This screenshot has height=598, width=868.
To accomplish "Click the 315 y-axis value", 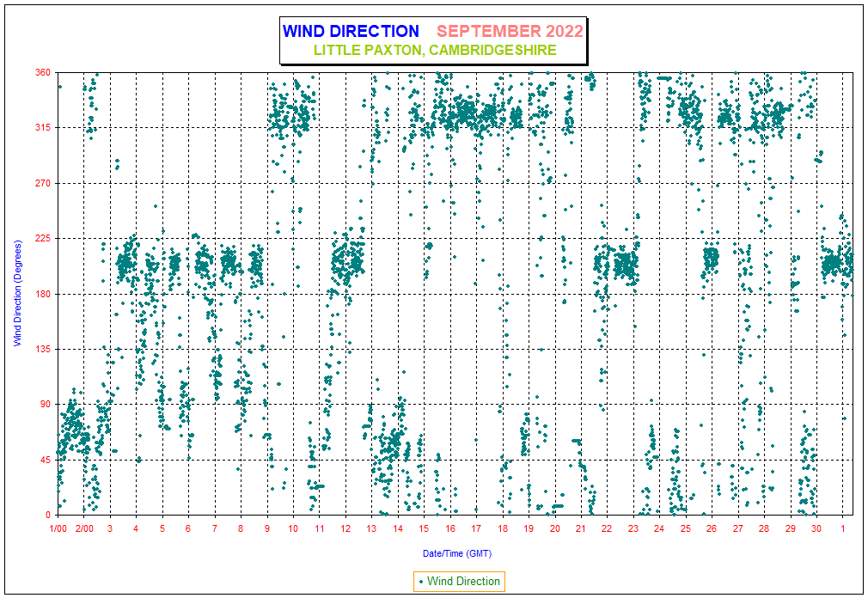I will [43, 128].
